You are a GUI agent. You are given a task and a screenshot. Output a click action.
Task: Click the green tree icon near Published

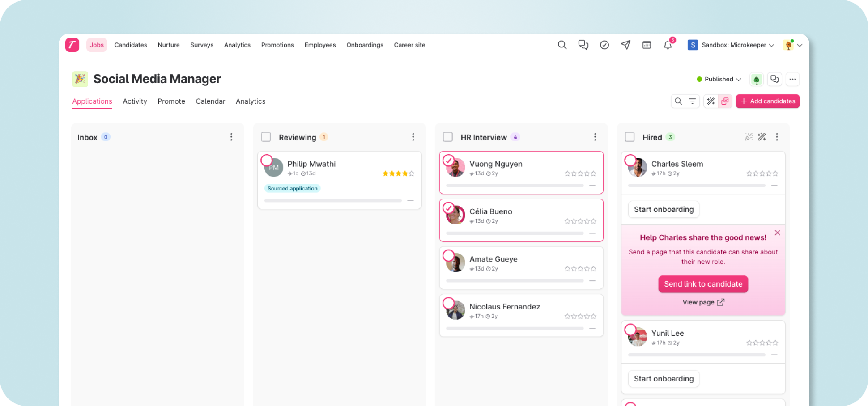(757, 80)
